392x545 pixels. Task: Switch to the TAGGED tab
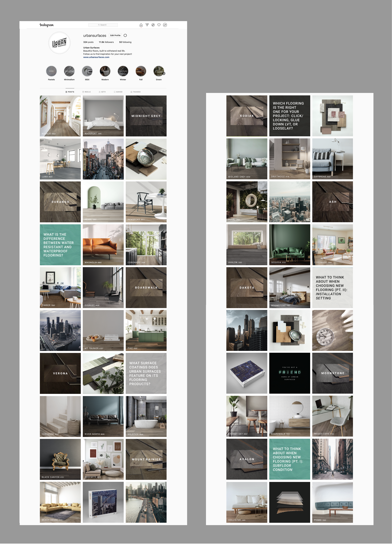click(135, 92)
